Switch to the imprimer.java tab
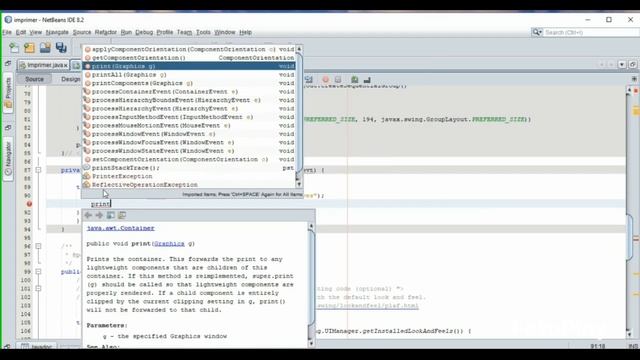This screenshot has height=360, width=640. point(44,65)
